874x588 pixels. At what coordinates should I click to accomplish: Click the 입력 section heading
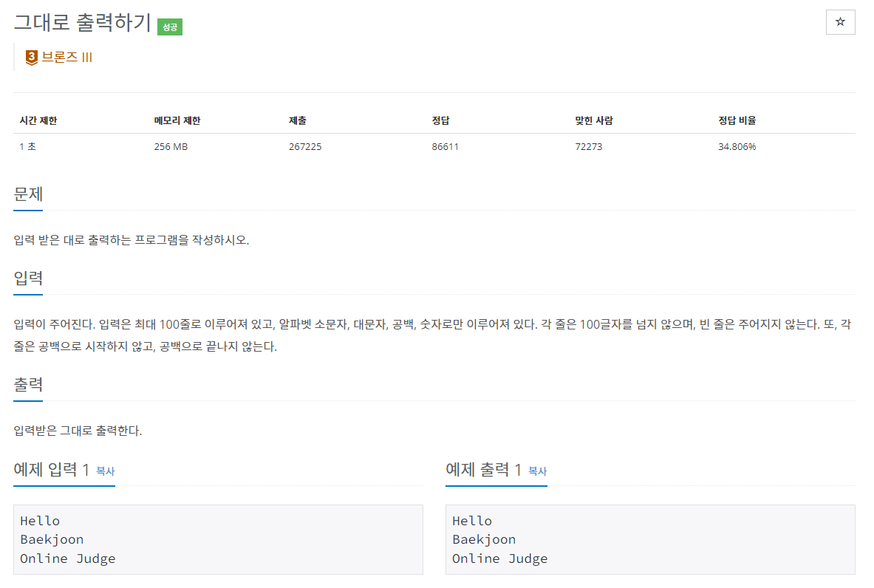click(x=28, y=278)
